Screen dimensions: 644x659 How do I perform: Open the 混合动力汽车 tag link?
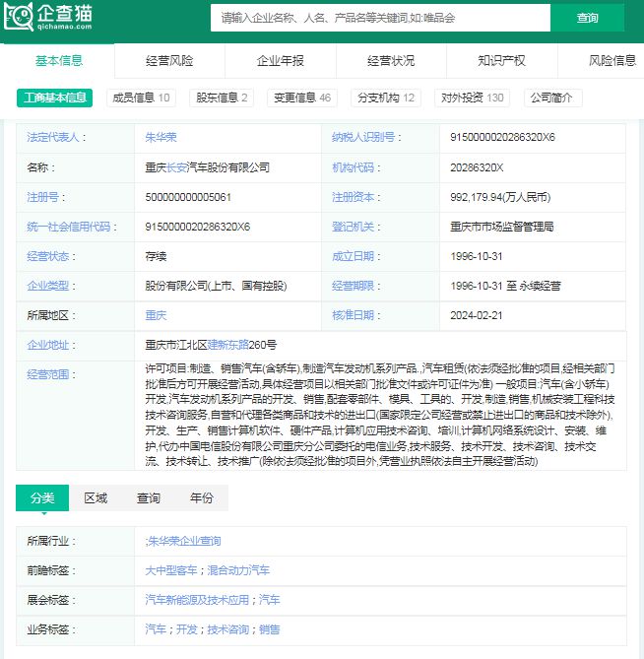(238, 570)
